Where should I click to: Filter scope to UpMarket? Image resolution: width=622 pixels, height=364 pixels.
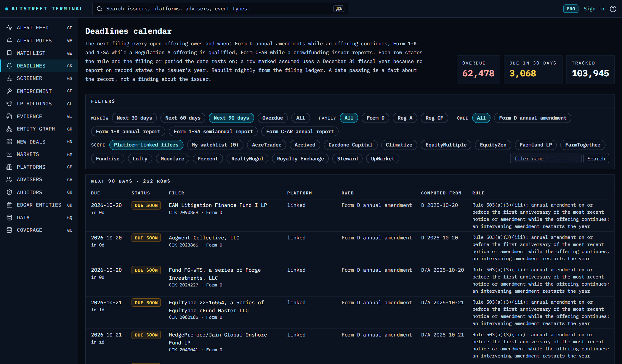point(383,159)
